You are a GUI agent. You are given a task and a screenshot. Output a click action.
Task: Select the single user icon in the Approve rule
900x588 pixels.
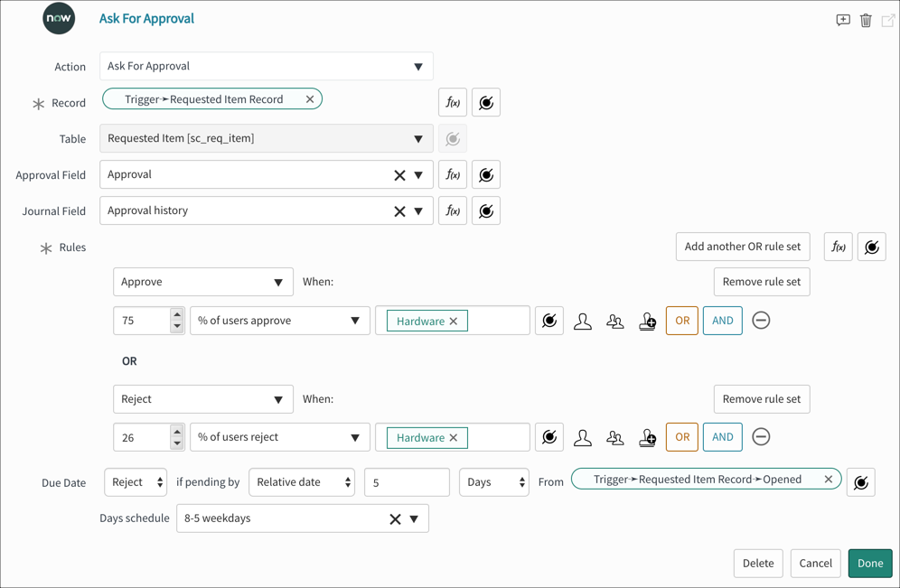(583, 321)
